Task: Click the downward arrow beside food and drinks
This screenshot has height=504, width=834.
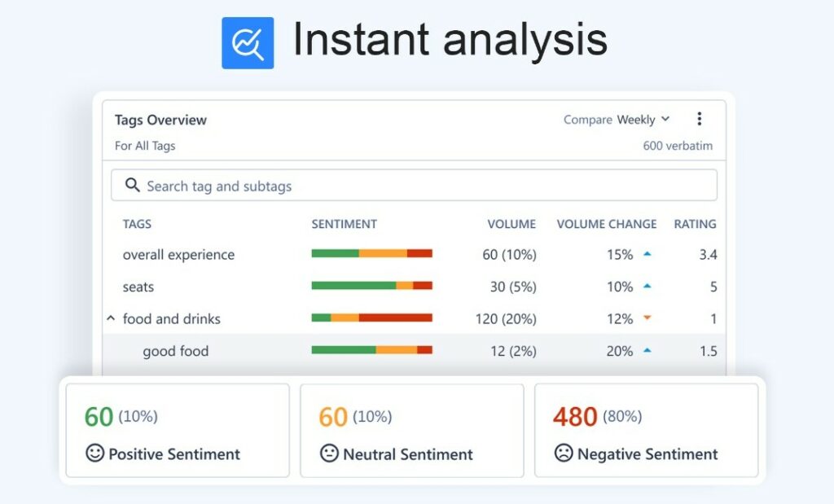Action: (648, 319)
